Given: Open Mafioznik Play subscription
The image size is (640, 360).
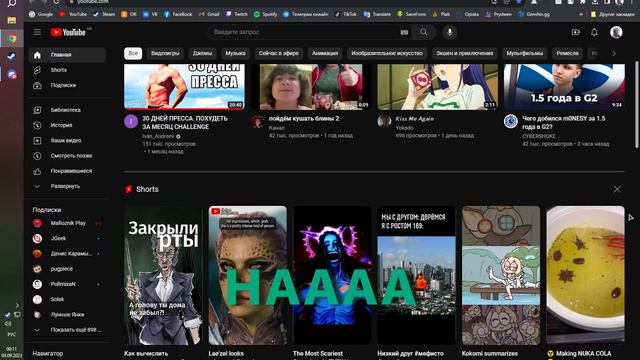Looking at the screenshot, I should 67,223.
